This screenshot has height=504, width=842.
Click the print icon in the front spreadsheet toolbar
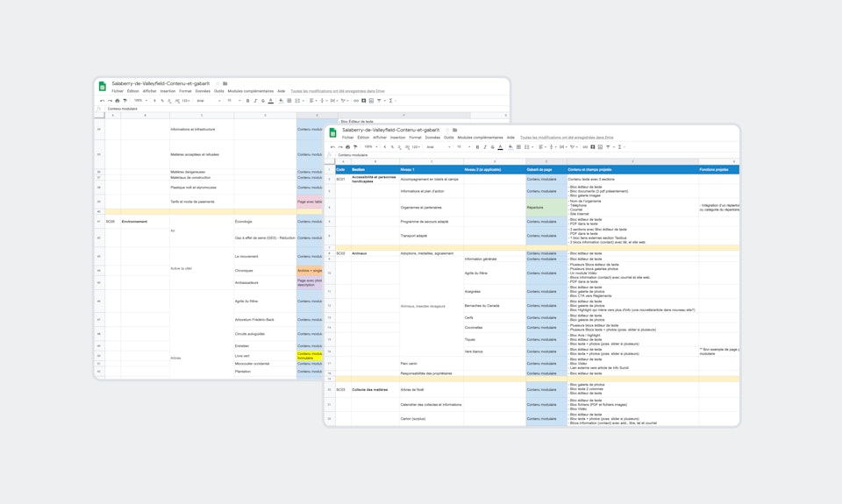(x=346, y=146)
